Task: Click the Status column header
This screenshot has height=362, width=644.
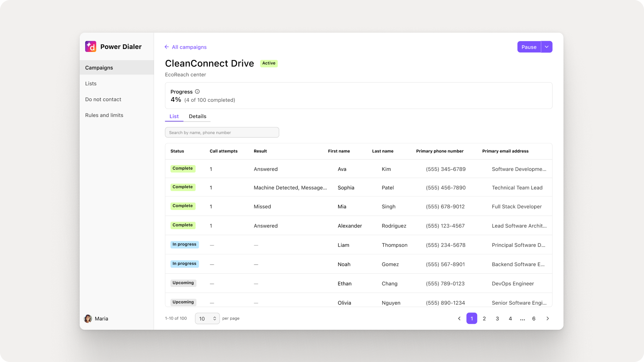Action: (177, 151)
